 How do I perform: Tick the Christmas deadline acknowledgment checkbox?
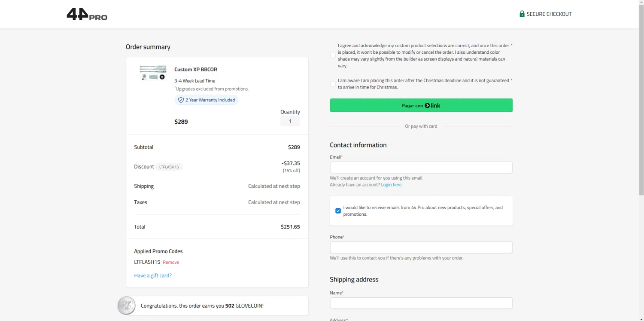(x=333, y=84)
